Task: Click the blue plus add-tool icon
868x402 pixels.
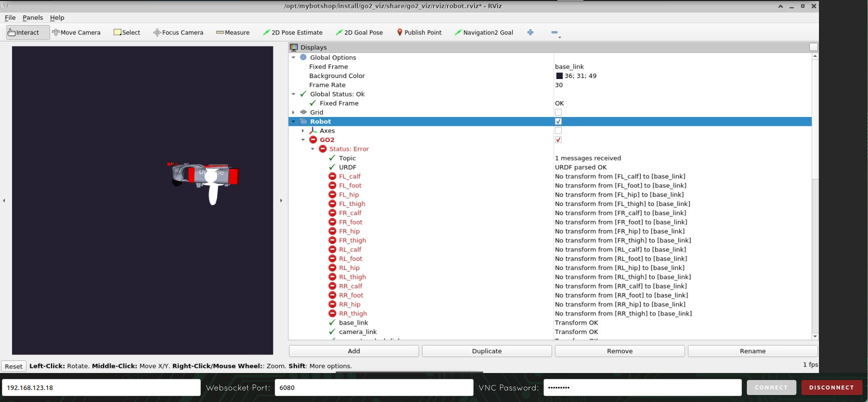Action: pos(530,32)
